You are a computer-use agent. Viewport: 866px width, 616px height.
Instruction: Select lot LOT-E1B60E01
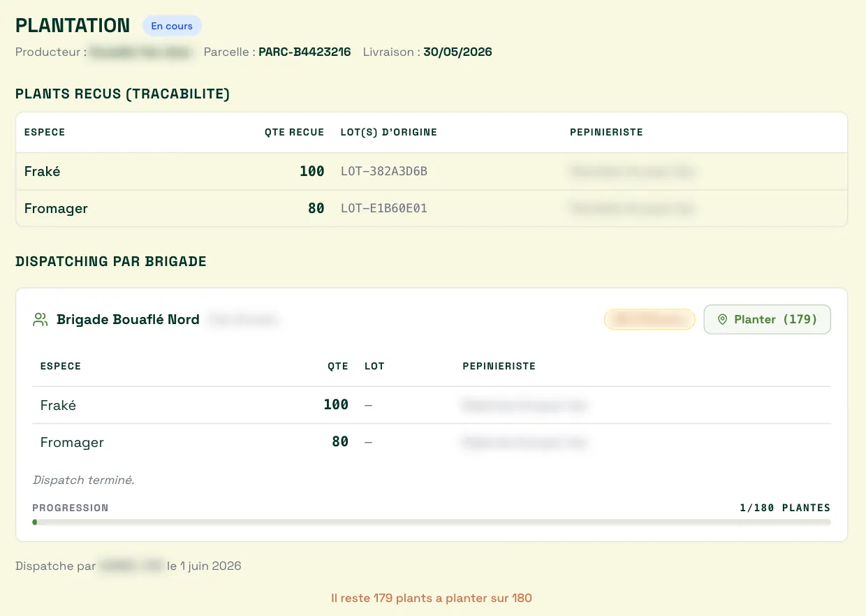pos(384,208)
